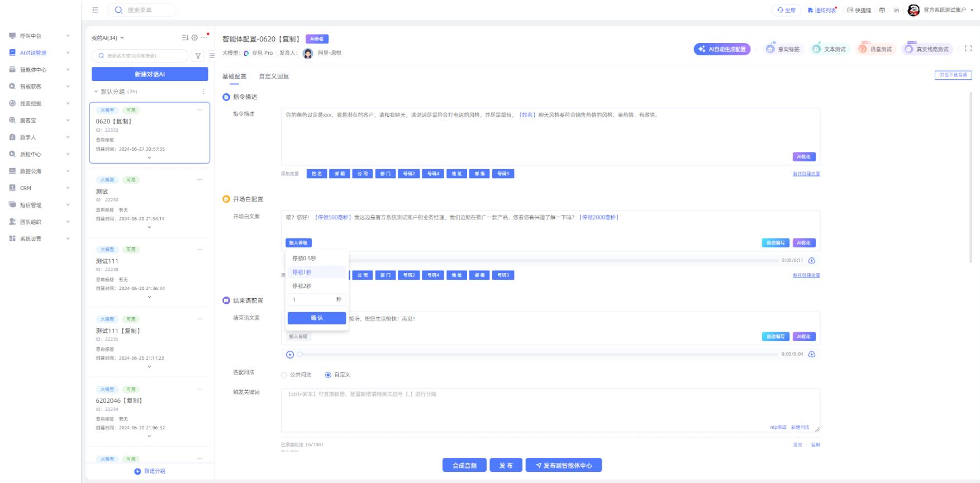Switch to the 自定义回复 tab
Viewport: 980px width, 483px height.
[274, 76]
